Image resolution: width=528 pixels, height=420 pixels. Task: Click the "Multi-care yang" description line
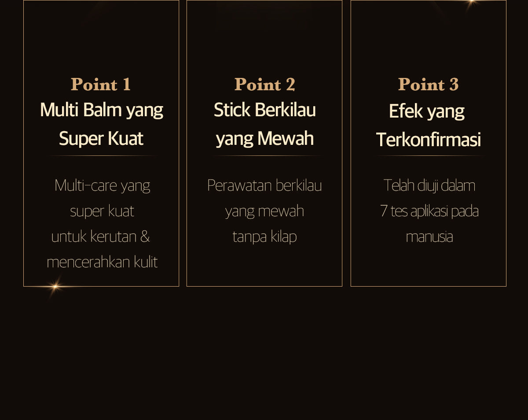102,185
